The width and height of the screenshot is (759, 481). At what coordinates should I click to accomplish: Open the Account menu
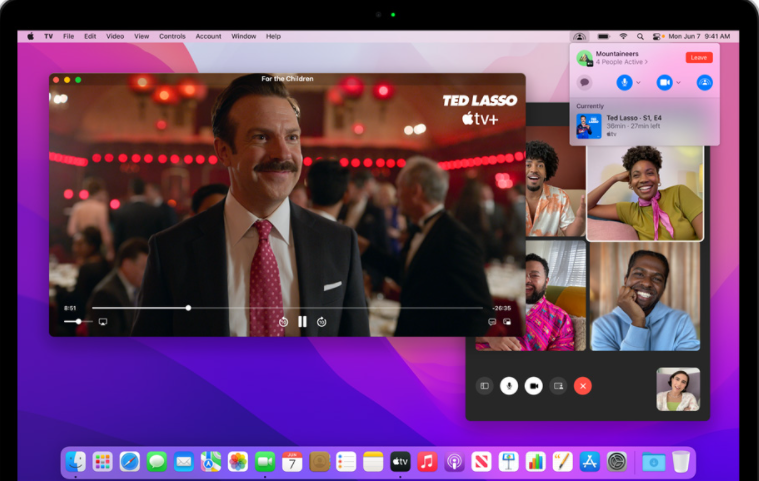click(x=208, y=36)
